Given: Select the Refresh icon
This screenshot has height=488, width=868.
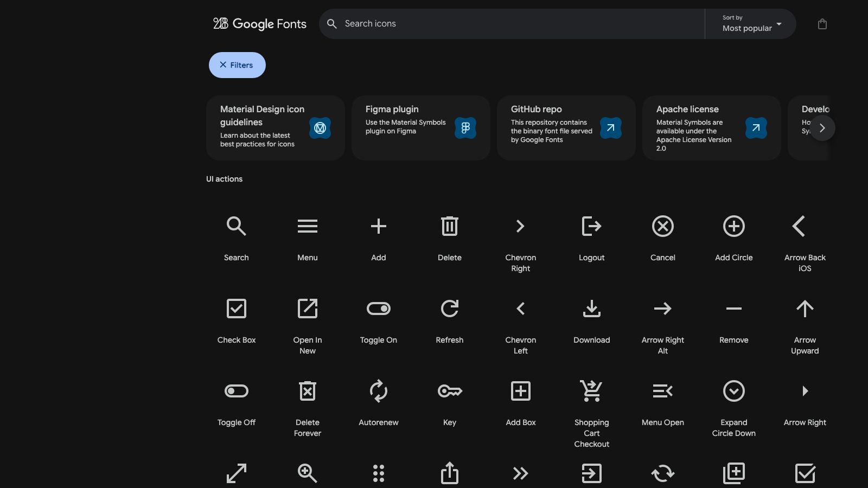Looking at the screenshot, I should click(450, 309).
